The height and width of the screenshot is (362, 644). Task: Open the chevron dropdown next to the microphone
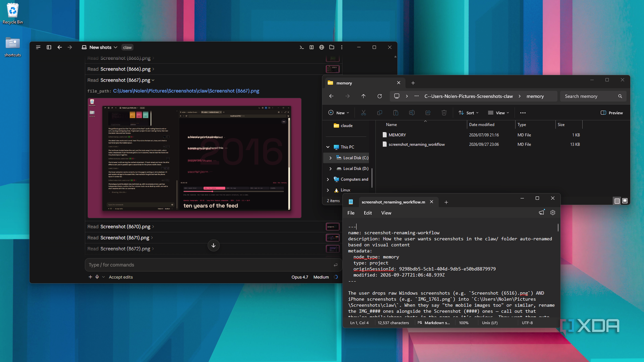click(103, 277)
